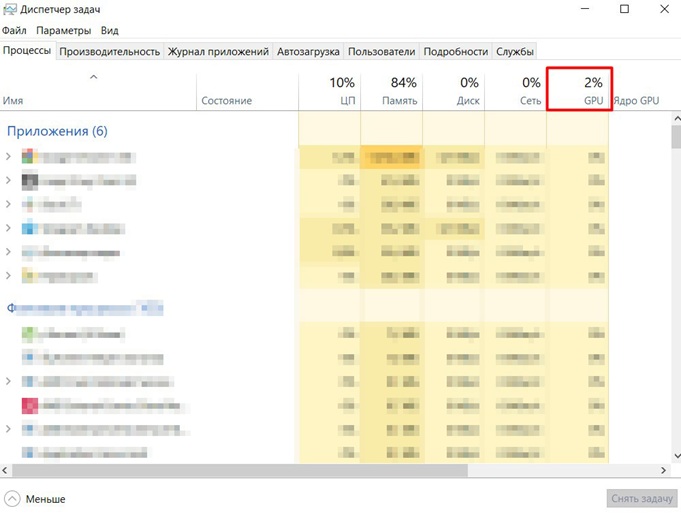Click the green icon of first background process
Viewport: 681px width, 515px height.
28,333
